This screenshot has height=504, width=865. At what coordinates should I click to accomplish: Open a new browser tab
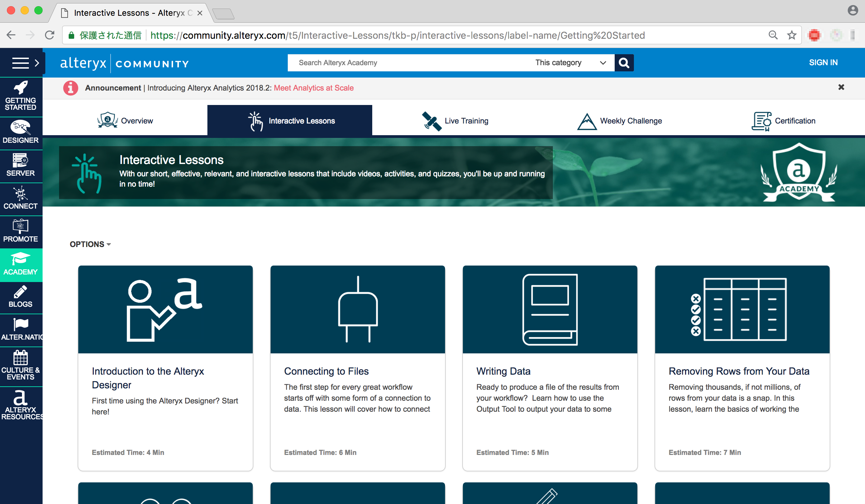tap(224, 14)
